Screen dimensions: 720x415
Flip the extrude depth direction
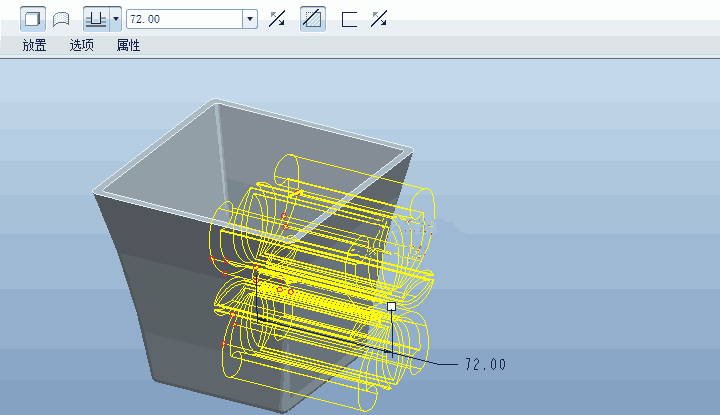278,19
